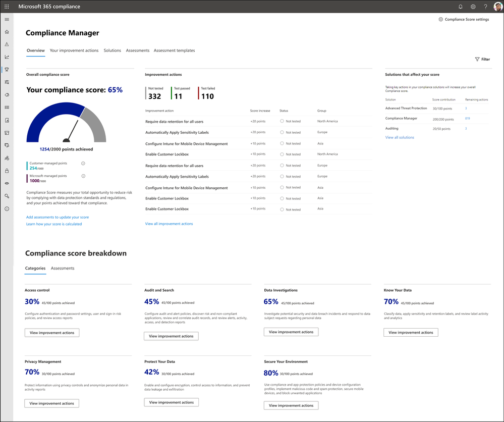Viewport: 504px width, 422px height.
Task: Sort by Score increase column header
Action: tap(260, 111)
